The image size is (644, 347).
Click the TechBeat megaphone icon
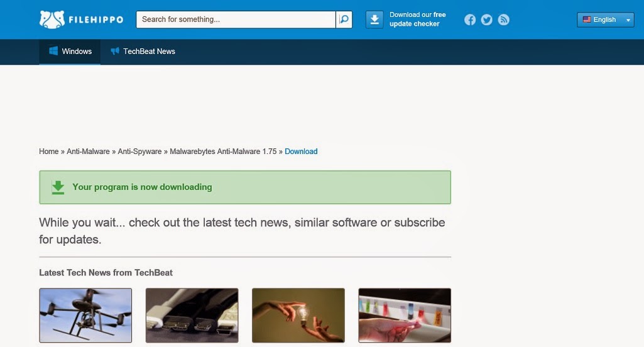[x=115, y=51]
